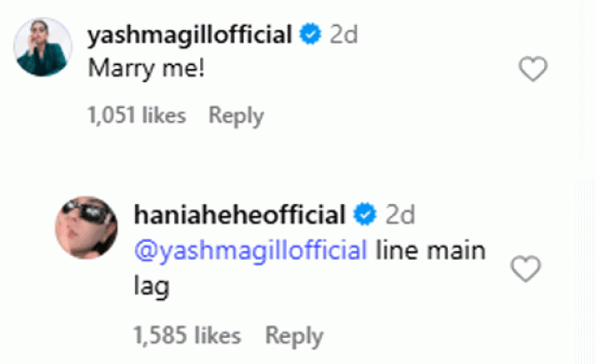Open the haniaheheofficial username link

[x=240, y=215]
